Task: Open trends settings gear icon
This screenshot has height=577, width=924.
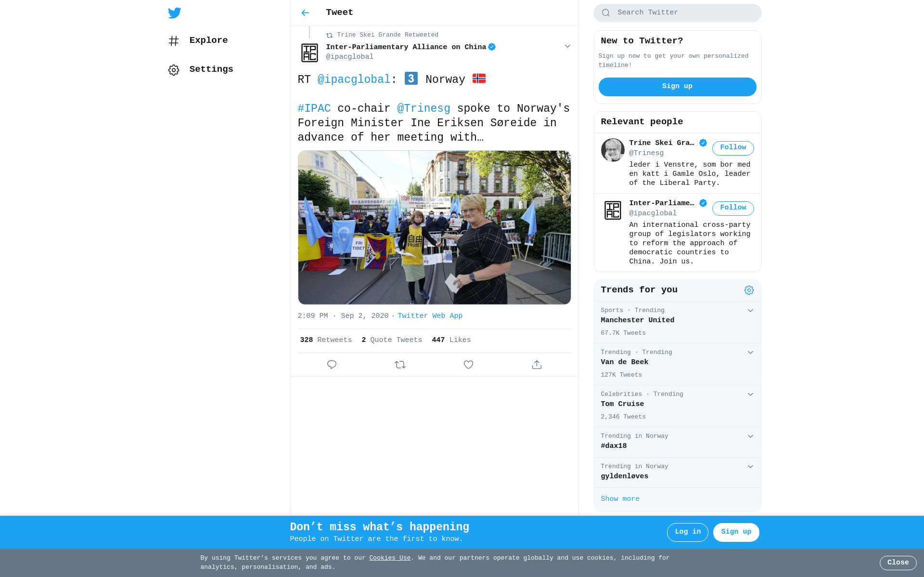Action: point(749,290)
